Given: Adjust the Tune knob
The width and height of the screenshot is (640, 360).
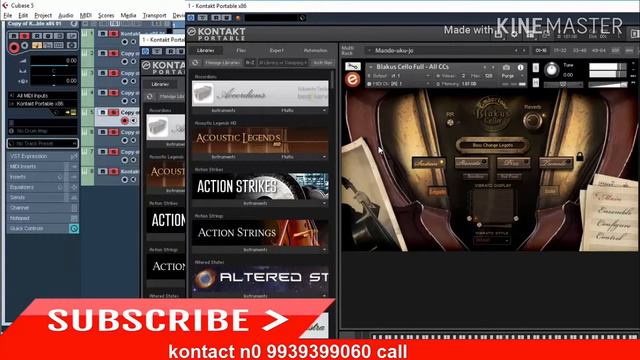Looking at the screenshot, I should point(551,69).
